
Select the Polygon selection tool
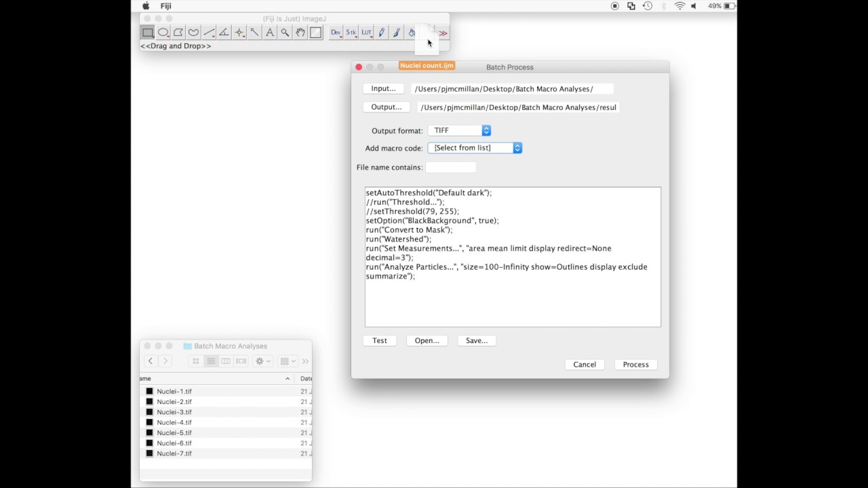click(x=178, y=33)
